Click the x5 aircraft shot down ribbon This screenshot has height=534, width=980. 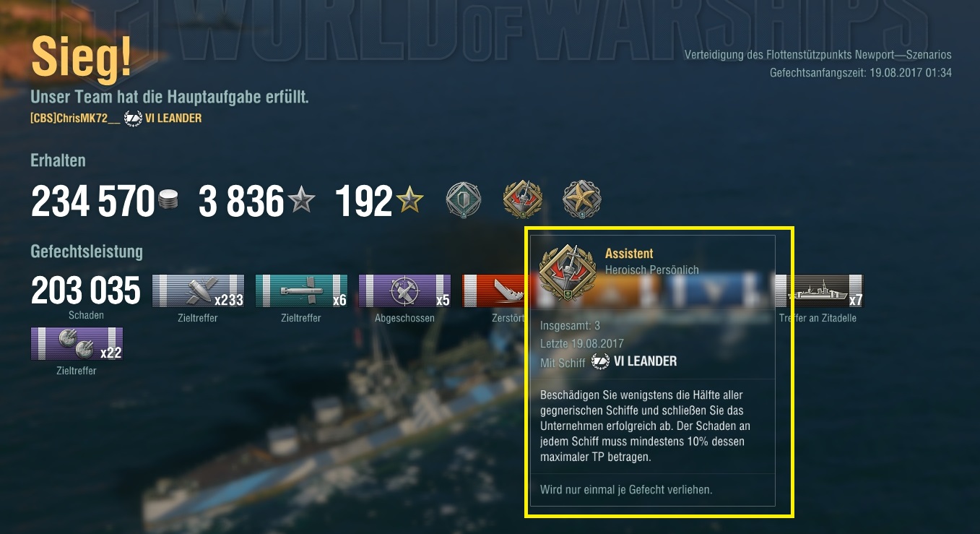pyautogui.click(x=404, y=291)
